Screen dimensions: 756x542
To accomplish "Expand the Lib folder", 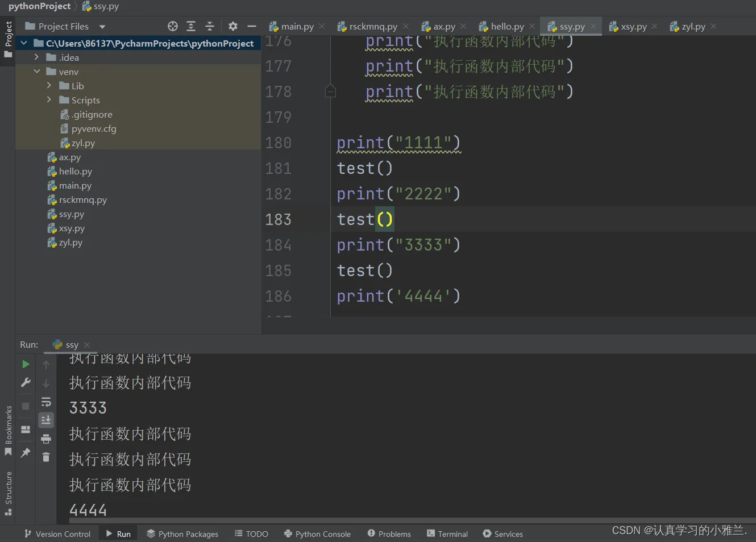I will pyautogui.click(x=49, y=86).
